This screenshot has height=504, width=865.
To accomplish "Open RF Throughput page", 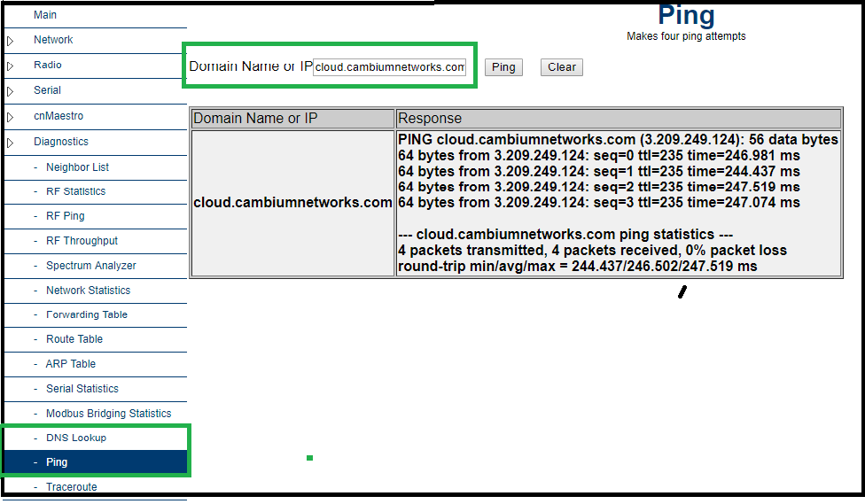I will coord(82,241).
